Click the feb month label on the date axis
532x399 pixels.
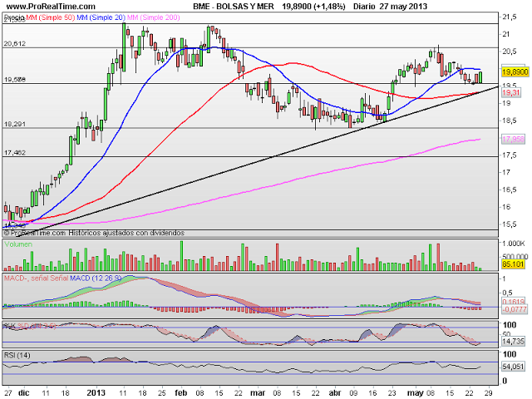[x=181, y=393]
